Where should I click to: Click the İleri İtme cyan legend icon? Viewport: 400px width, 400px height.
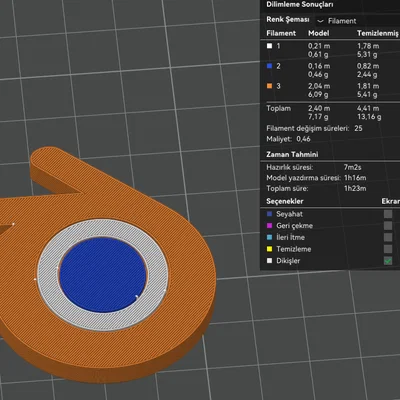coord(270,237)
